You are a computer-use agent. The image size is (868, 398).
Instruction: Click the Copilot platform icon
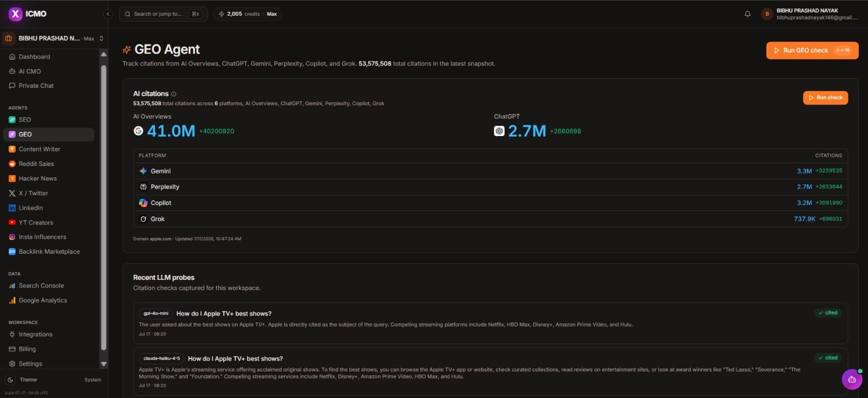(143, 203)
